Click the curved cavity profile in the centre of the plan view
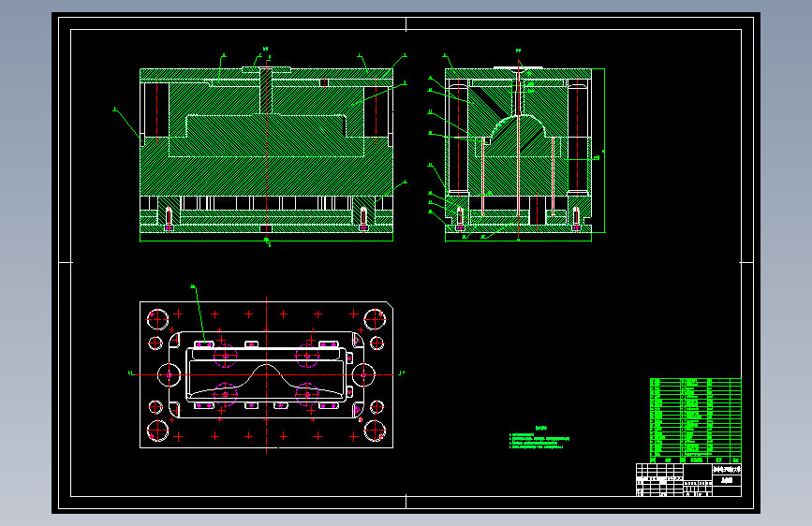 point(266,382)
